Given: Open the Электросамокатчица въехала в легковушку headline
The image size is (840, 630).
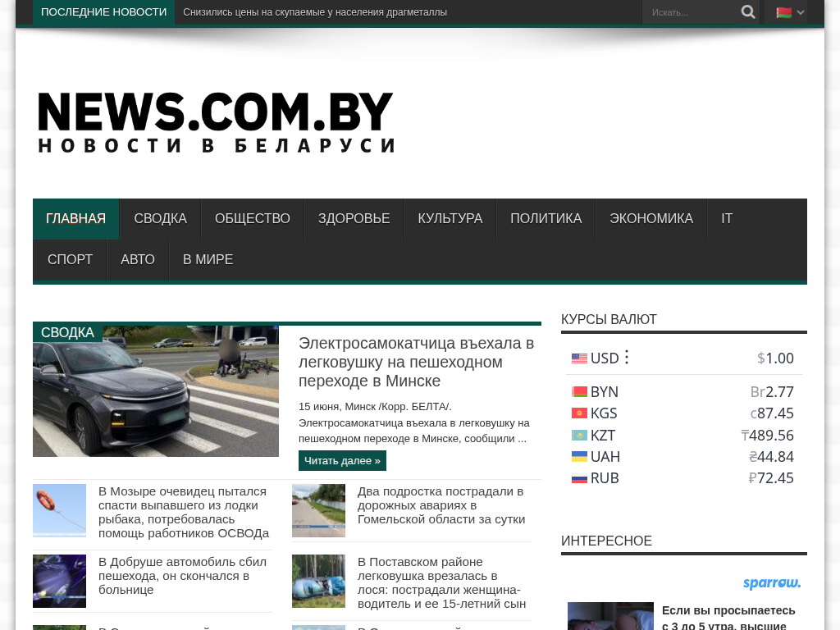Looking at the screenshot, I should 416,362.
